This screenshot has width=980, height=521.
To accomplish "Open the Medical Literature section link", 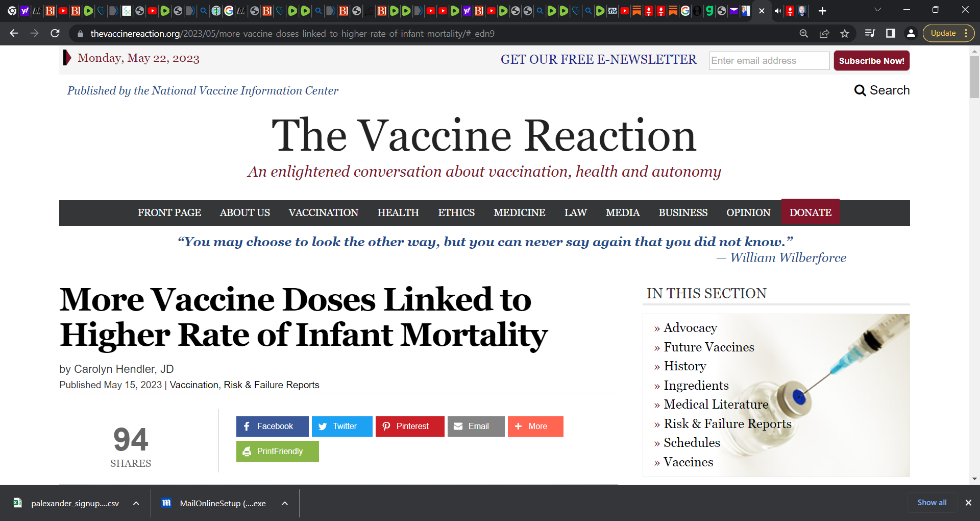I will 716,405.
